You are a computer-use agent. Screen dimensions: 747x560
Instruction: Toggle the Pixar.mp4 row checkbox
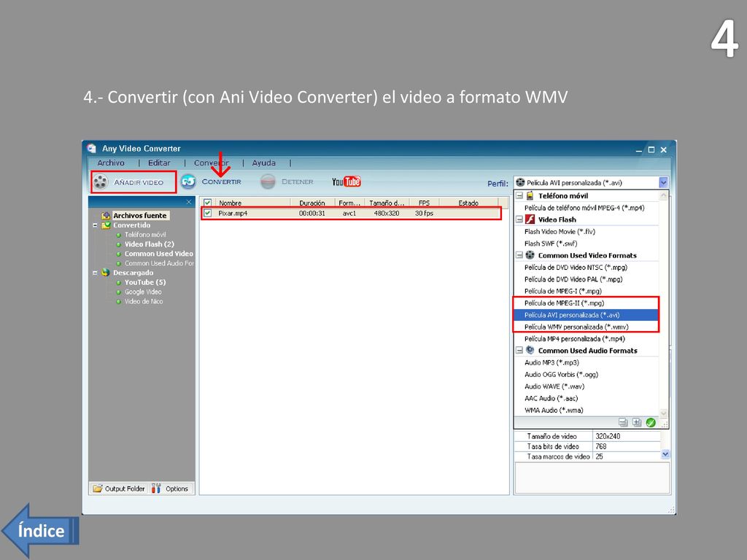click(x=208, y=214)
